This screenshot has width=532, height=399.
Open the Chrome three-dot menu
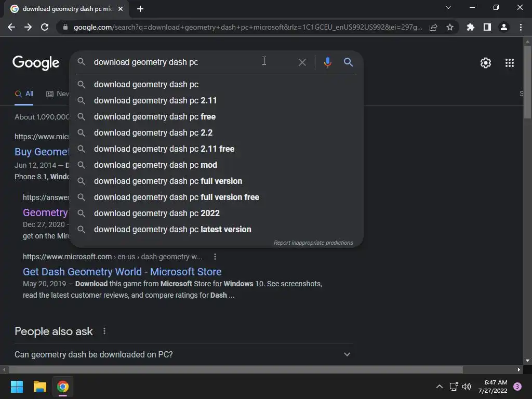point(521,27)
